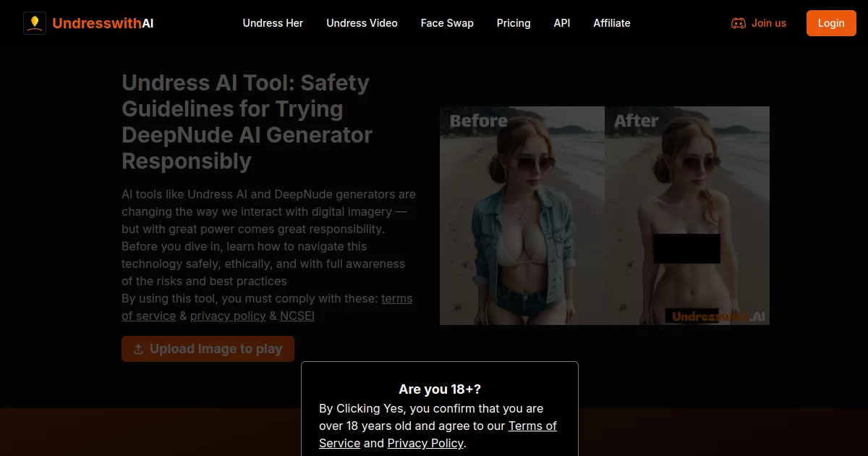
Task: Open the privacy policy link
Action: (228, 316)
